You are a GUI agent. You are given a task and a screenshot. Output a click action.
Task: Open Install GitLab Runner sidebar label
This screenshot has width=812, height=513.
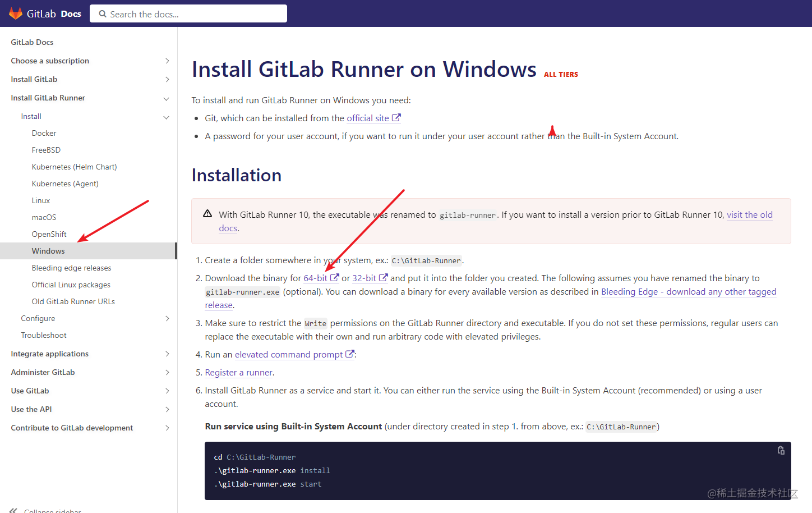pos(48,98)
